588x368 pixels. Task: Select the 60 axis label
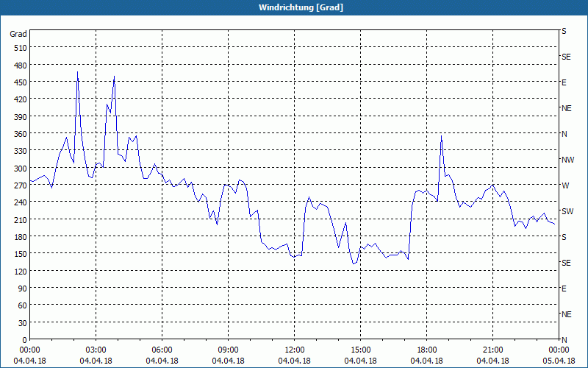coord(23,305)
